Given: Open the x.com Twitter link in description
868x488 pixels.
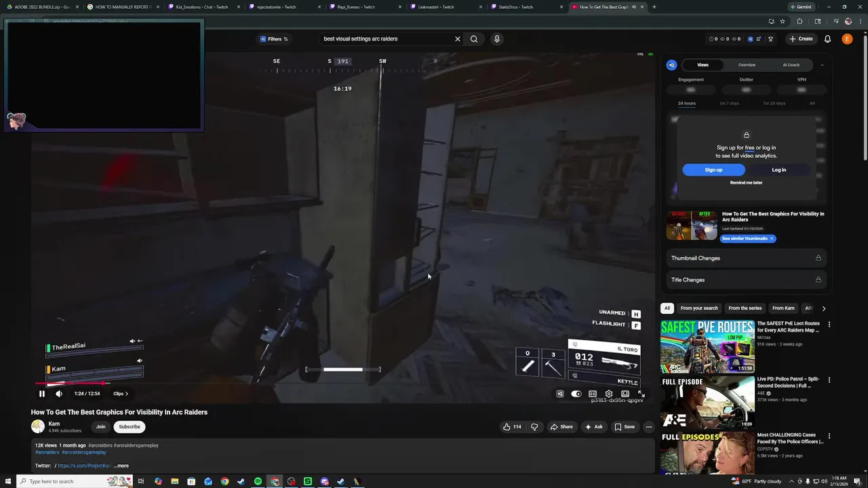Looking at the screenshot, I should (x=84, y=466).
